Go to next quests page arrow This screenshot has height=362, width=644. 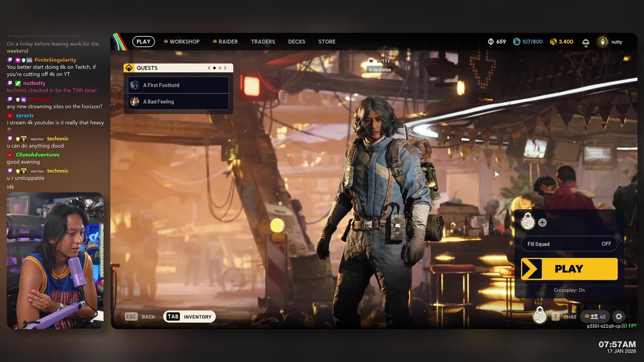point(225,68)
